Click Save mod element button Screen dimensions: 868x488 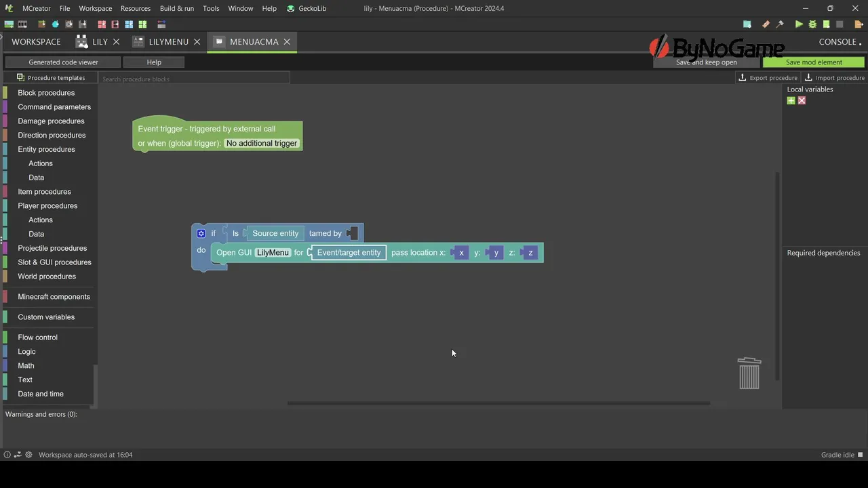pyautogui.click(x=814, y=62)
